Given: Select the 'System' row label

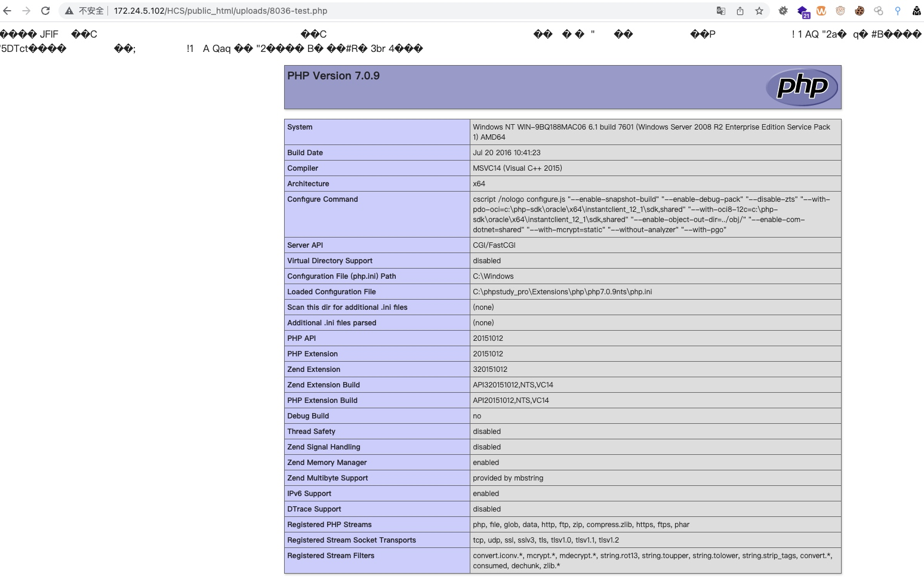Looking at the screenshot, I should pyautogui.click(x=300, y=127).
